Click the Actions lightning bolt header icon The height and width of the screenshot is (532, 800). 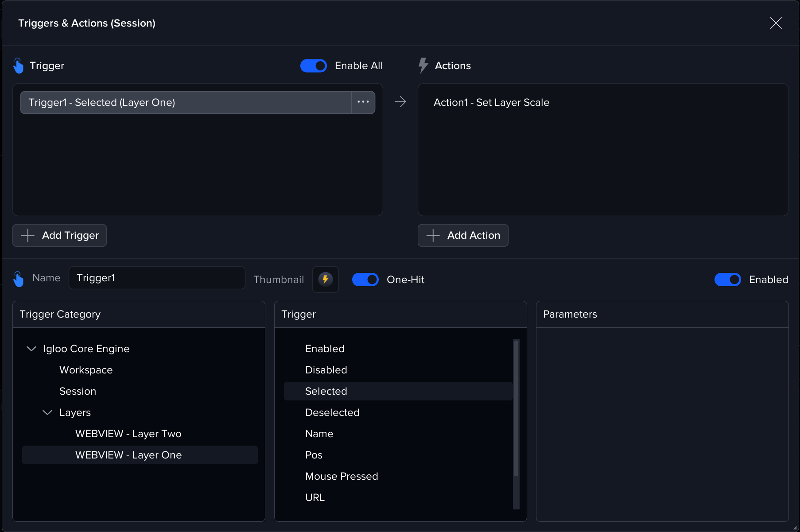coord(423,66)
